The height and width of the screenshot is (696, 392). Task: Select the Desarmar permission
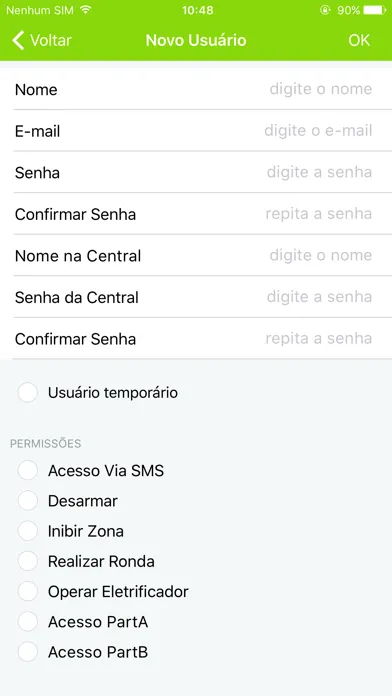click(x=28, y=501)
